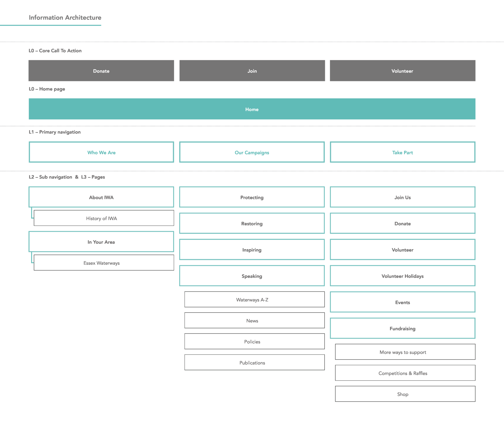Screen dimensions: 504x437
Task: Click the 'L0 – Core Call To Action' label
Action: (x=55, y=51)
